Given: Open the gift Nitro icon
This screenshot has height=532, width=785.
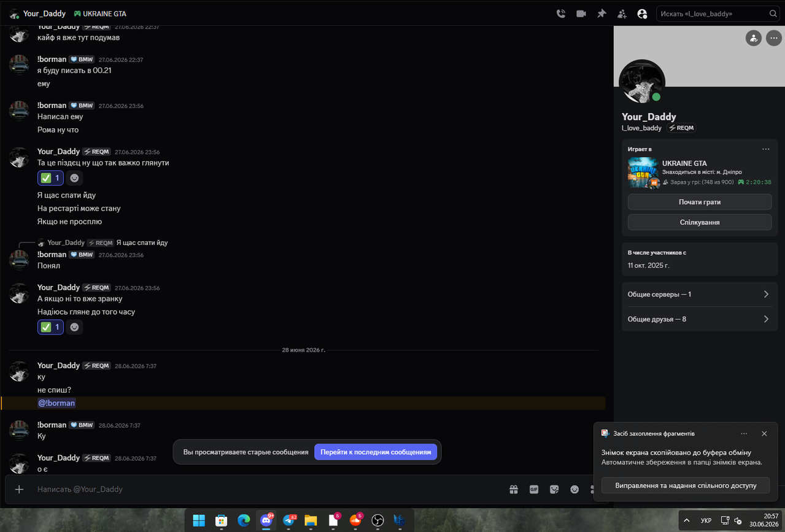Looking at the screenshot, I should [513, 489].
